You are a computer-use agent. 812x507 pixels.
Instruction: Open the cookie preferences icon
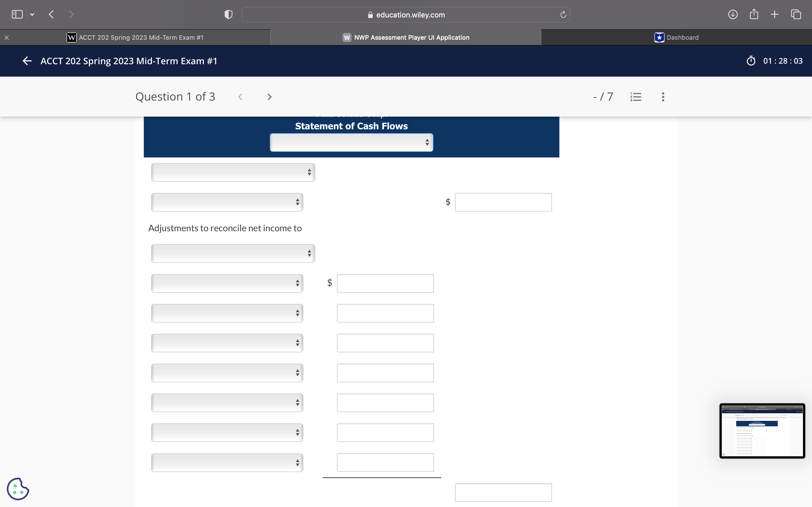point(18,489)
